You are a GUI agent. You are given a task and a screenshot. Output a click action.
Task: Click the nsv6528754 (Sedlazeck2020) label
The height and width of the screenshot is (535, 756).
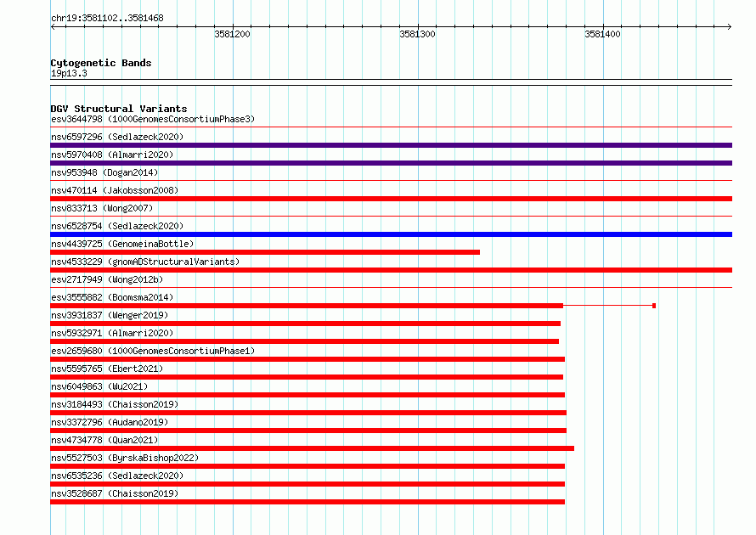coord(117,226)
